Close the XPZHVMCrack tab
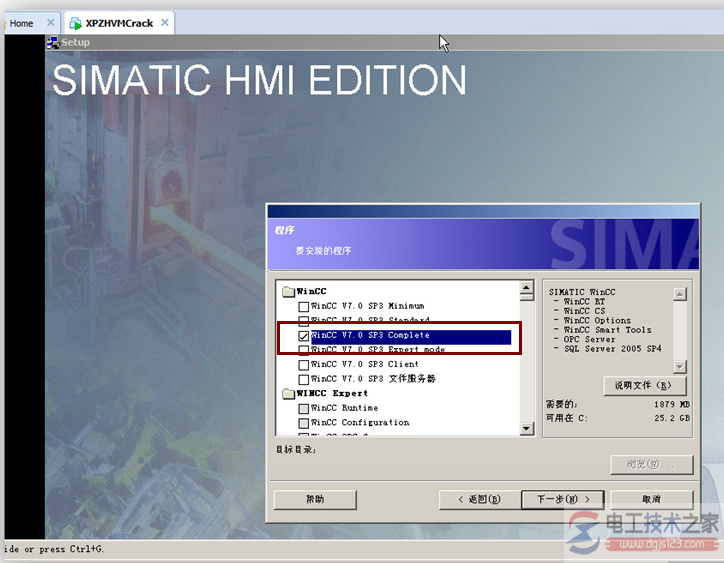The image size is (724, 563). [x=165, y=22]
